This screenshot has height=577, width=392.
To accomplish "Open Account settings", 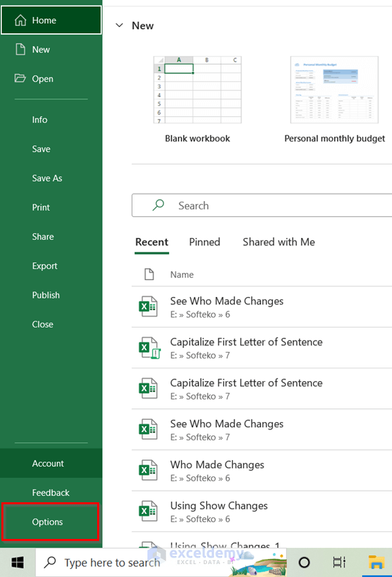I will coord(48,464).
